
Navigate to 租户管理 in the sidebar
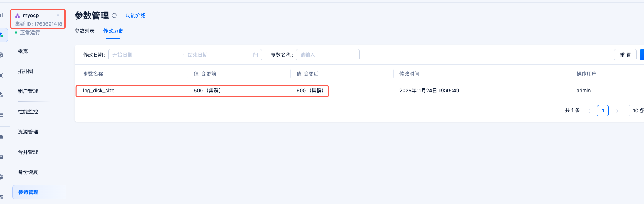(x=28, y=91)
